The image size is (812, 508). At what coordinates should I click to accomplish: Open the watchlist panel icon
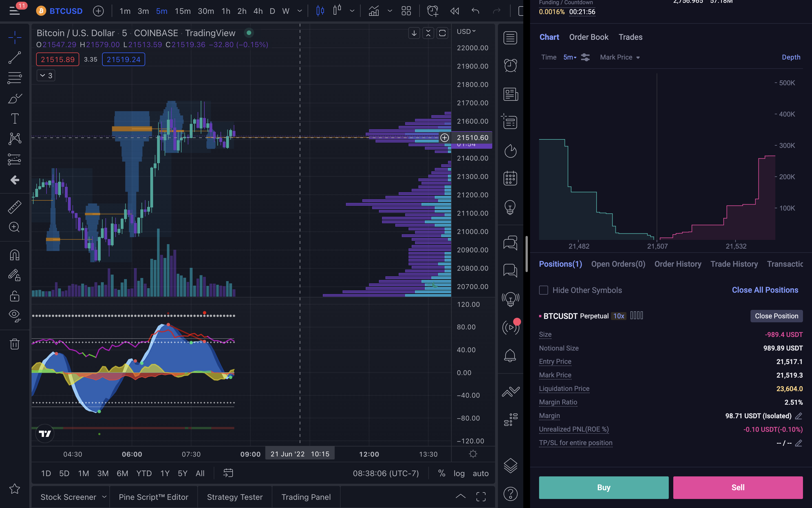pyautogui.click(x=510, y=38)
